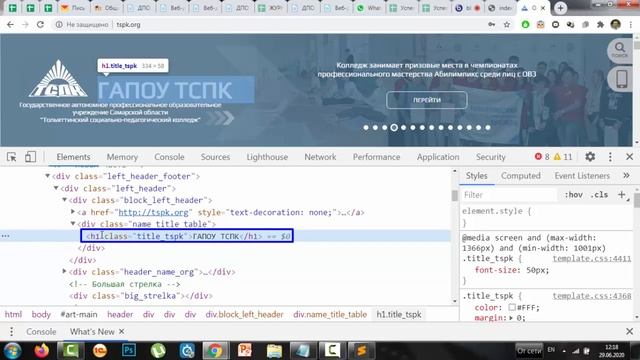Select #art-main in the breadcrumb
Viewport: 640px width, 360px height.
pyautogui.click(x=79, y=314)
